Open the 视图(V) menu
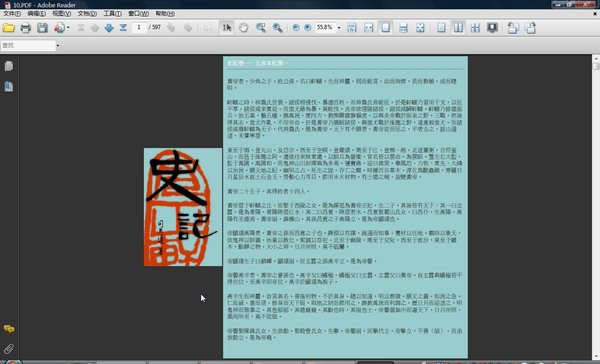This screenshot has width=600, height=364. pyautogui.click(x=62, y=13)
